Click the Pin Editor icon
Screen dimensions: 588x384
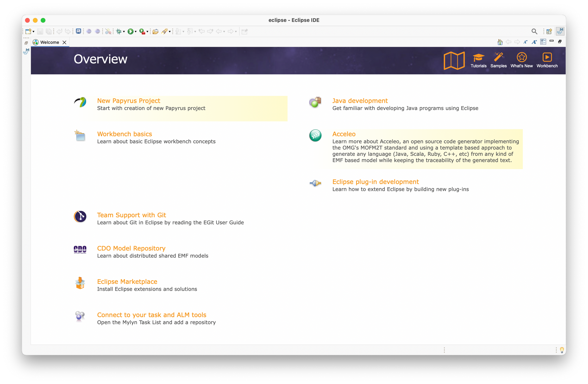pyautogui.click(x=245, y=31)
